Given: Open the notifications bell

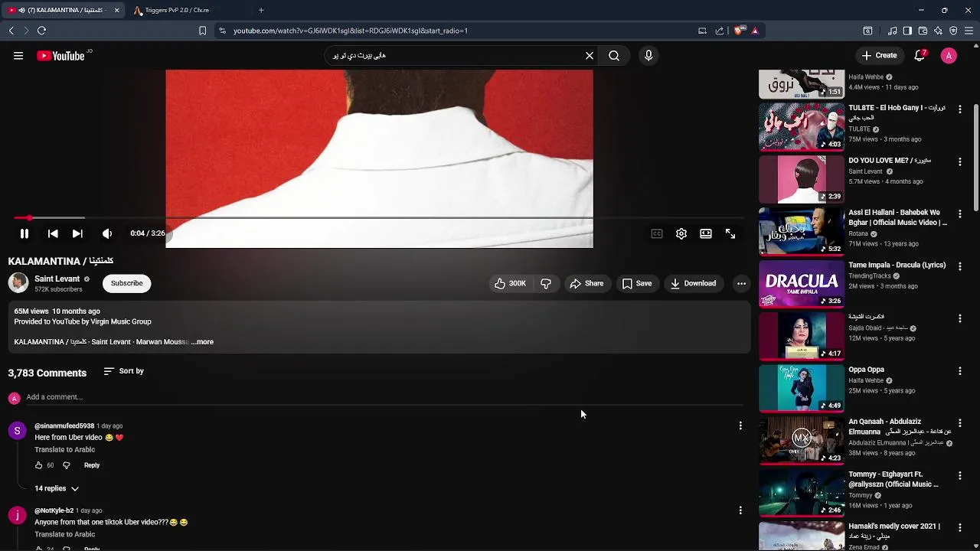Looking at the screenshot, I should pos(920,56).
